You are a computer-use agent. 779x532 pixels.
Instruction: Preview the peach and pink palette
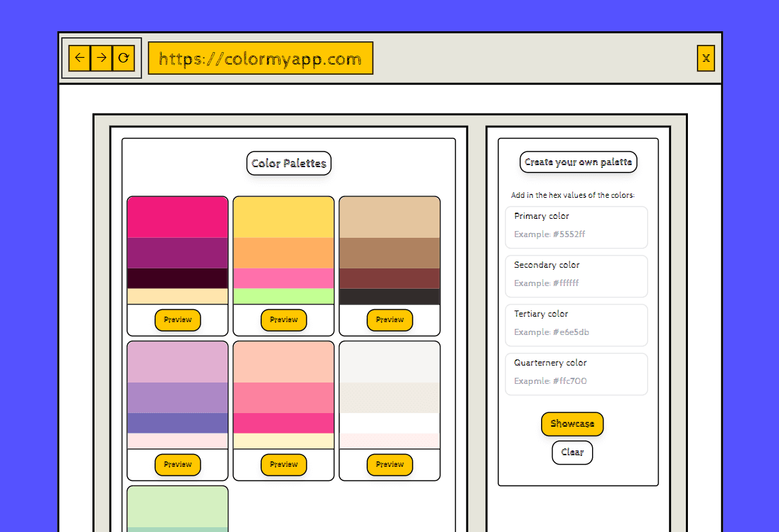[x=283, y=465]
